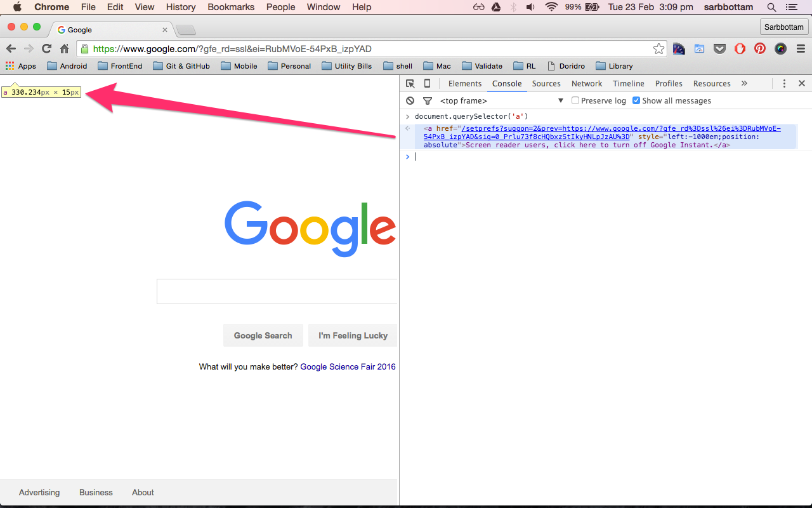Image resolution: width=812 pixels, height=508 pixels.
Task: Open the Doridro bookmark
Action: coord(566,66)
